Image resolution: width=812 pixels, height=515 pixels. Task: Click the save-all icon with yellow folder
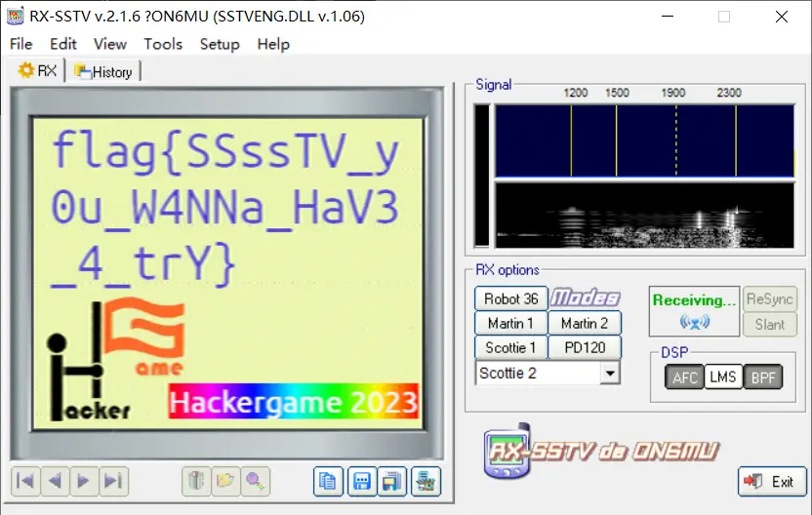point(393,480)
